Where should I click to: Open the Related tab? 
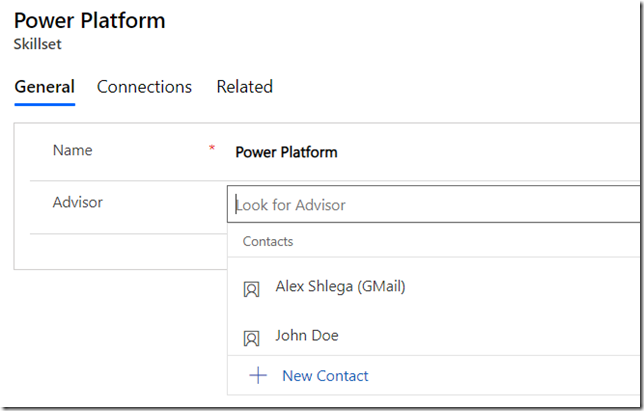(244, 87)
